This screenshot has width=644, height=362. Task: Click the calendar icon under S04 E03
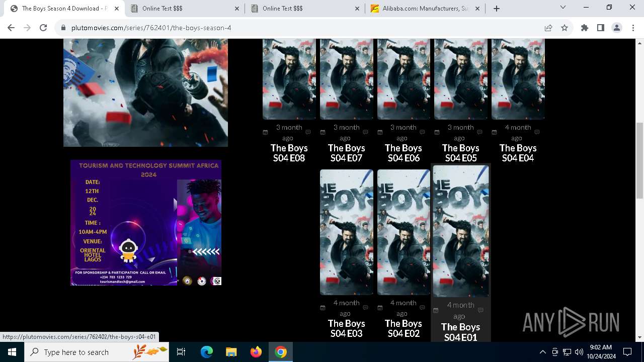323,308
